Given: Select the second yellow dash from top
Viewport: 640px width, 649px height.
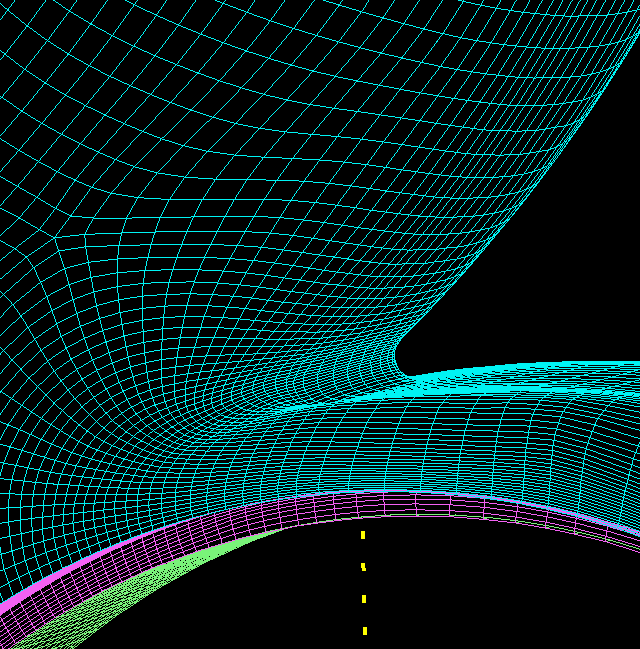Looking at the screenshot, I should (363, 567).
